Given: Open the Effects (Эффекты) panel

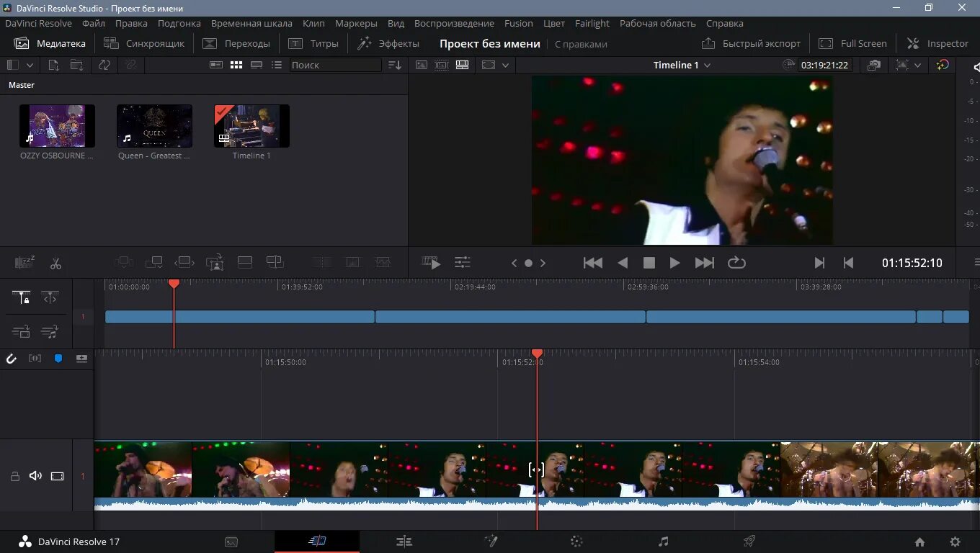Looking at the screenshot, I should click(388, 43).
